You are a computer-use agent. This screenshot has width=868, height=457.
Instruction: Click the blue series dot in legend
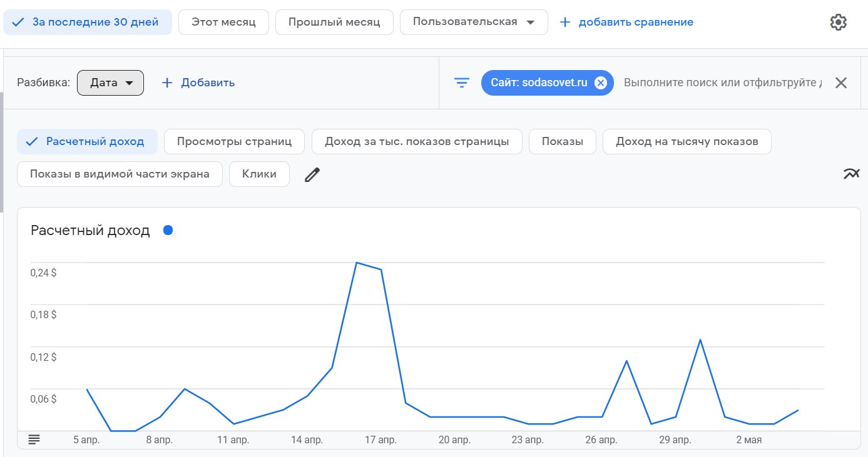click(x=168, y=230)
